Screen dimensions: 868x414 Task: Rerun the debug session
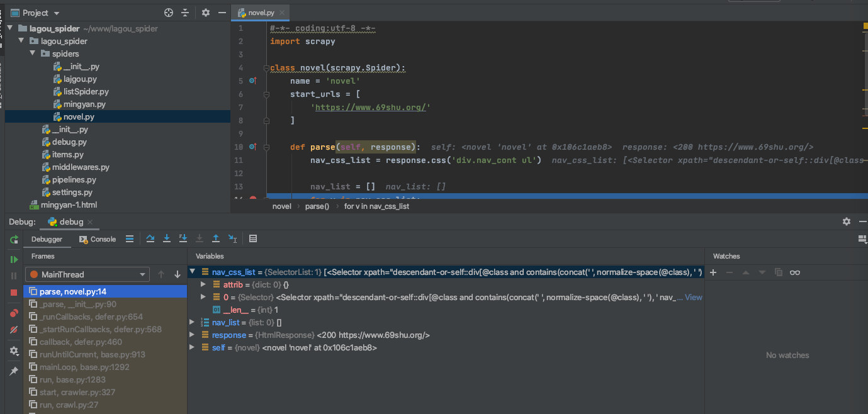pos(14,239)
